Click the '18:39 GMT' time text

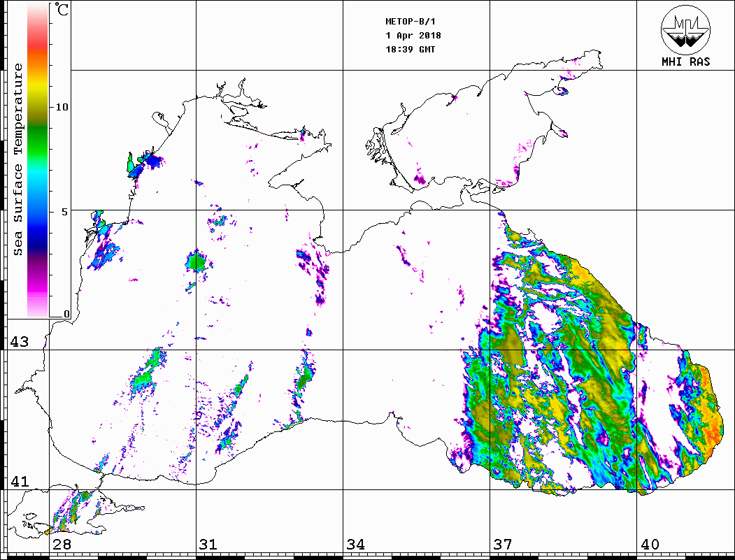coord(410,49)
